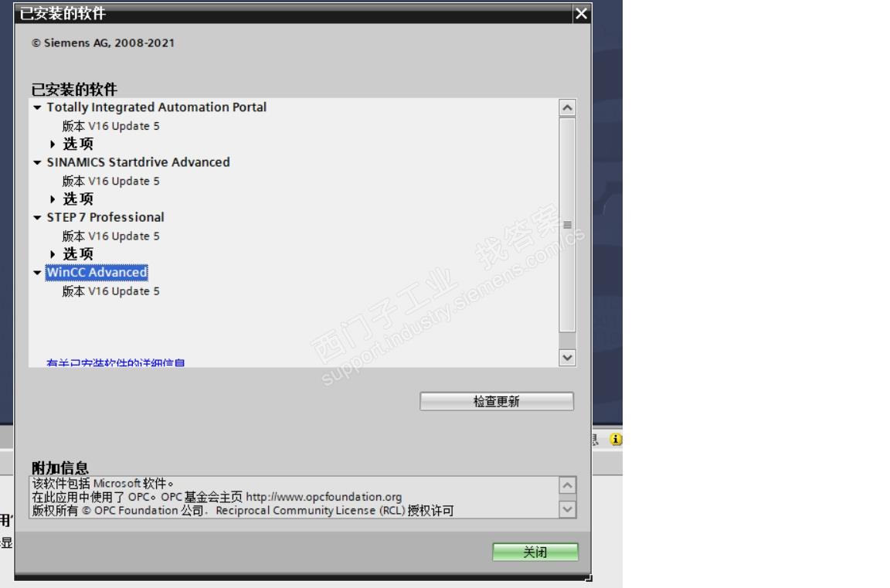Collapse Totally Integrated Automation Portal node
The width and height of the screenshot is (890, 588).
[37, 108]
